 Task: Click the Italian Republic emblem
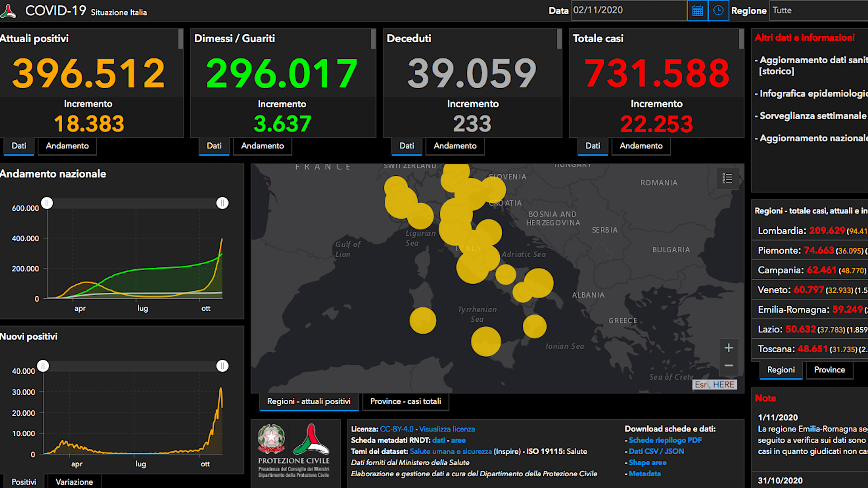pos(271,438)
